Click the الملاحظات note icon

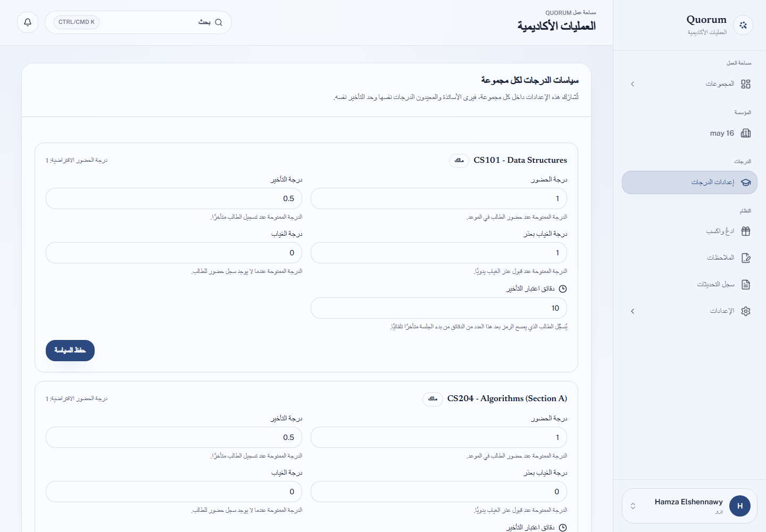click(x=746, y=258)
